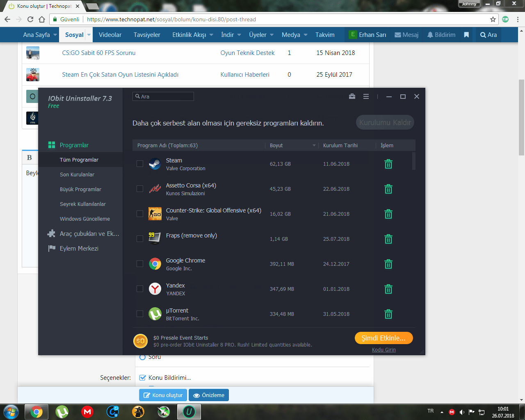Viewport: 525px width, 420px height.
Task: Open Steam En Çok Satan Oyun Listesini thread
Action: pyautogui.click(x=120, y=75)
